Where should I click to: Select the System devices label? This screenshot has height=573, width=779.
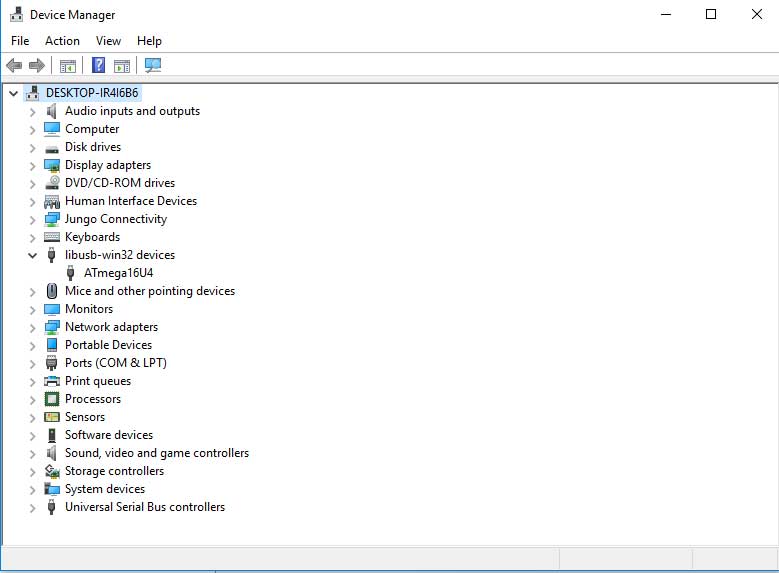105,489
